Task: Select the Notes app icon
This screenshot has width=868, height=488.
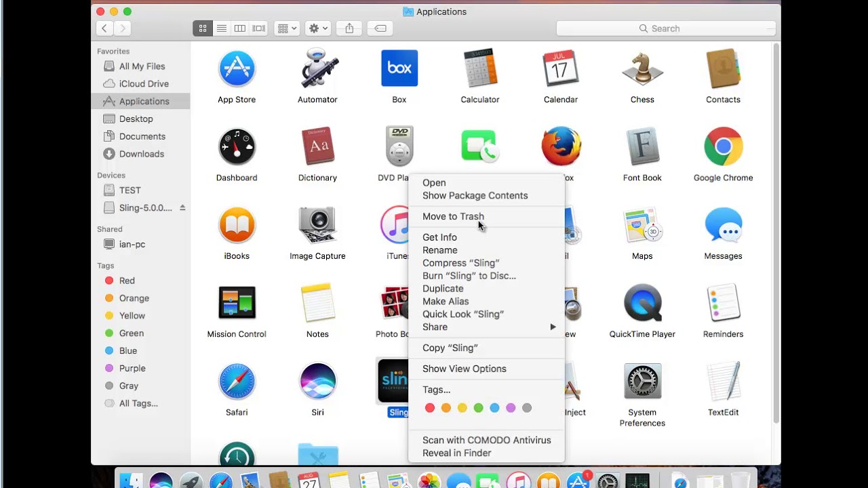Action: (317, 303)
